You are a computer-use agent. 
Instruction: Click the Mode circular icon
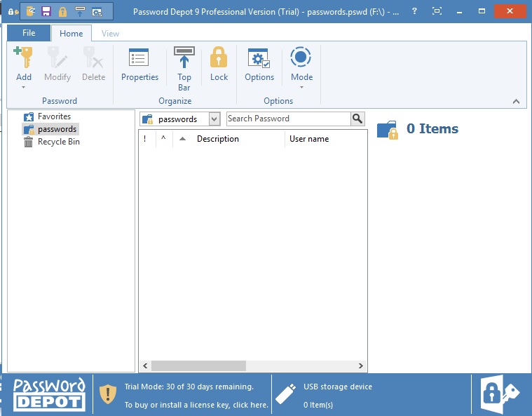click(x=301, y=57)
